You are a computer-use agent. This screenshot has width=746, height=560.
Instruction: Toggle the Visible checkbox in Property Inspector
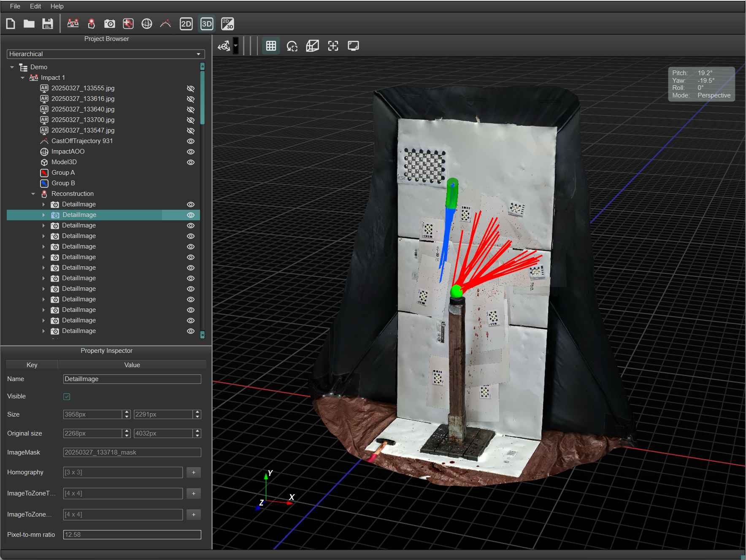click(x=67, y=396)
